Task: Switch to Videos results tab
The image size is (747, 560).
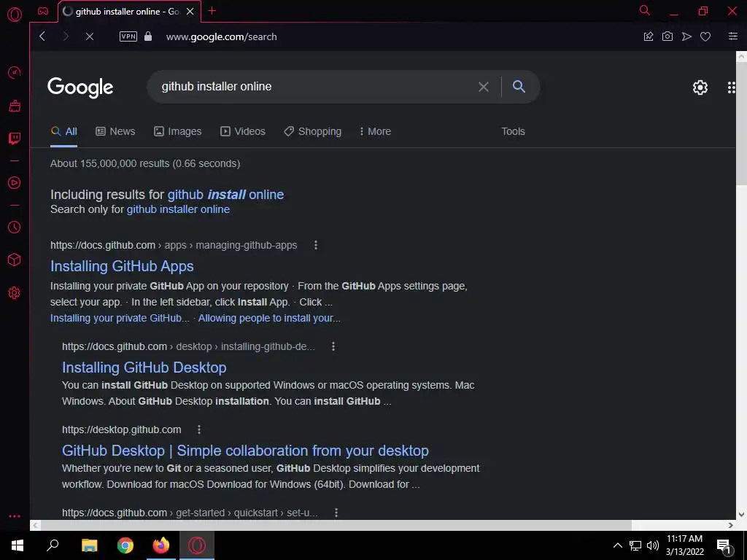Action: click(x=242, y=131)
